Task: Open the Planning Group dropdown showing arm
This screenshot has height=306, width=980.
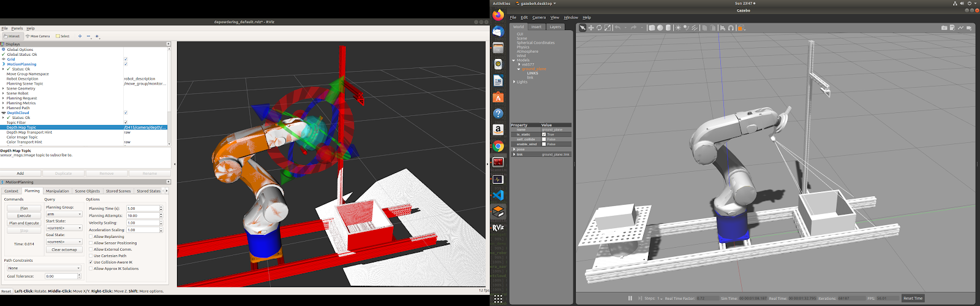Action: (x=64, y=215)
